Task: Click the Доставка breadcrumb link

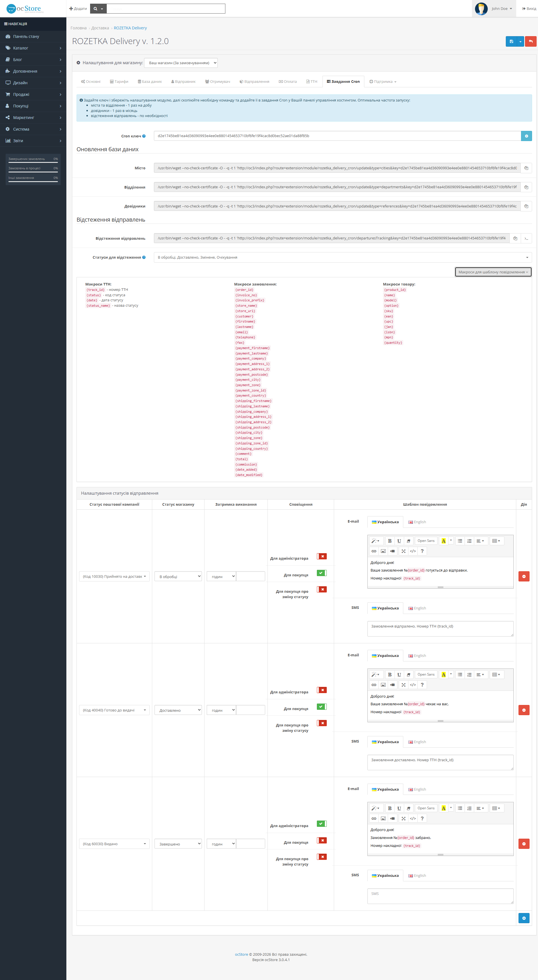Action: (x=100, y=28)
